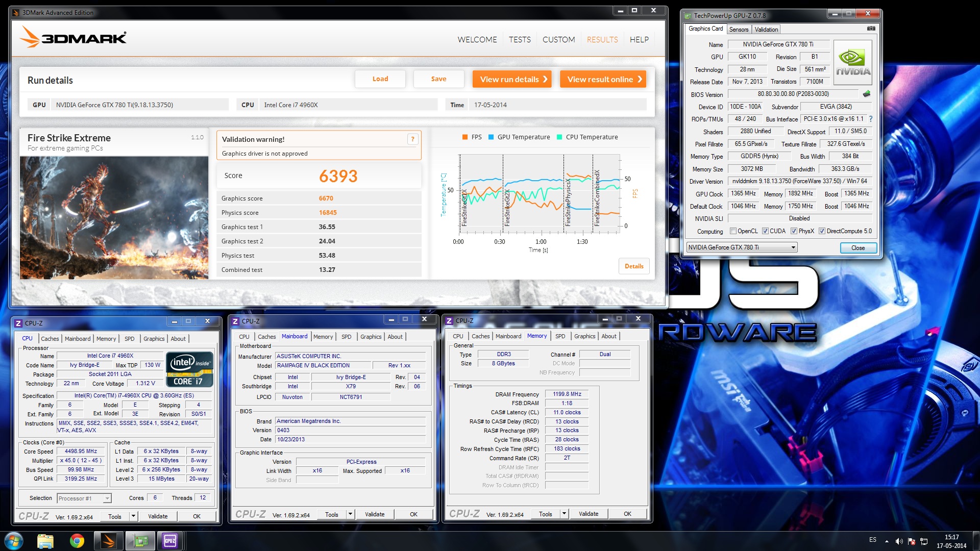
Task: Open the CUSTOM tab in 3DMark
Action: pos(558,39)
